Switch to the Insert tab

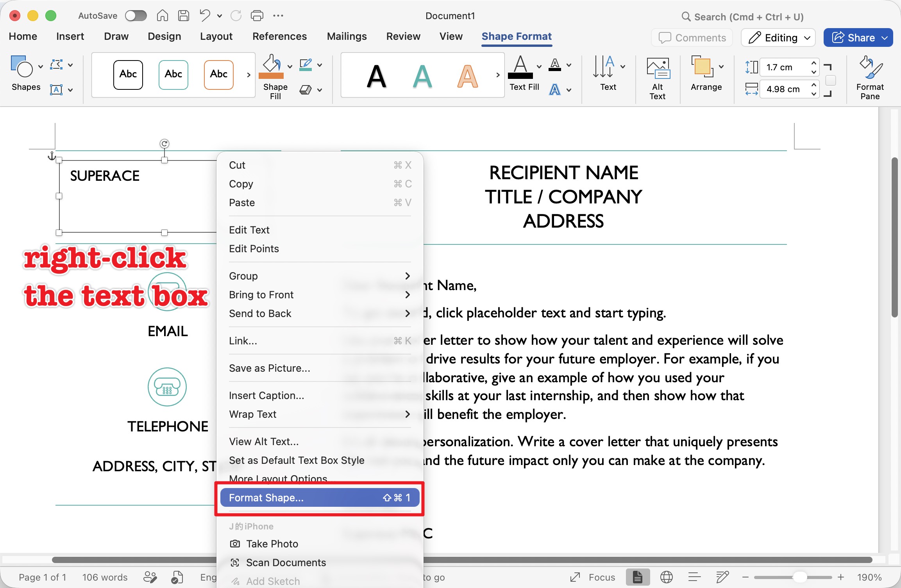[x=70, y=36]
